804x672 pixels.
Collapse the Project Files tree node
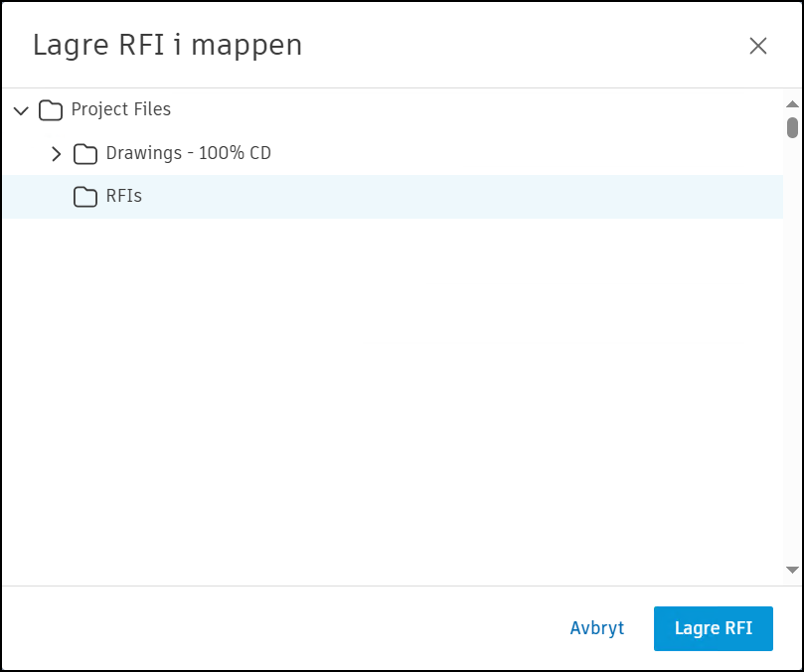coord(21,110)
